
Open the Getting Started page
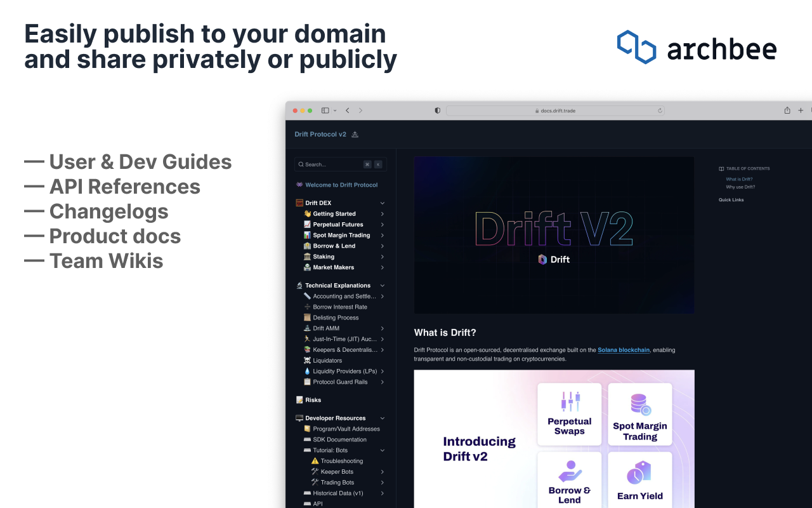(x=334, y=214)
